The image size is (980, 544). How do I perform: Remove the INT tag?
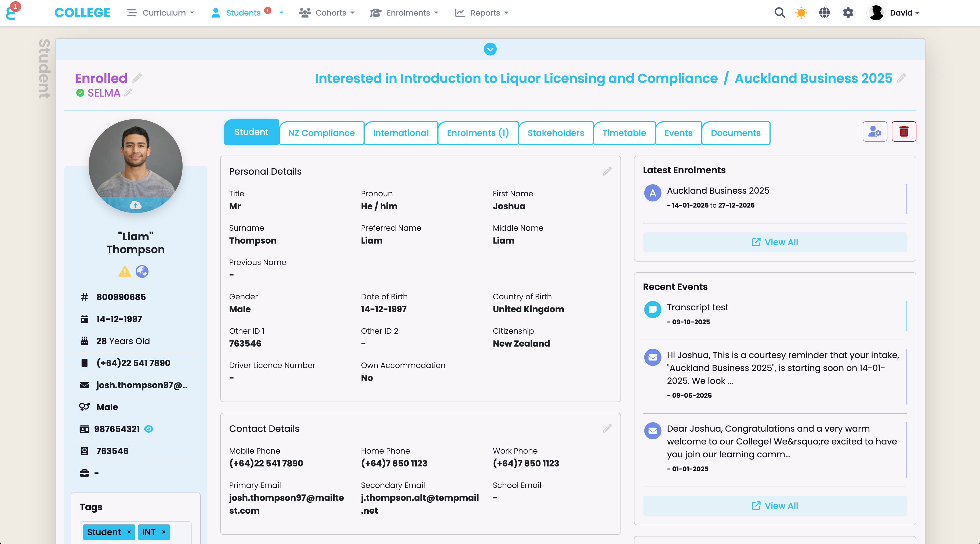coord(164,532)
